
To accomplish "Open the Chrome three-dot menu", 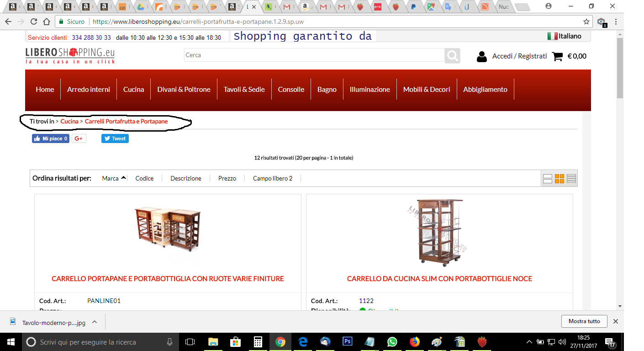I will (616, 21).
